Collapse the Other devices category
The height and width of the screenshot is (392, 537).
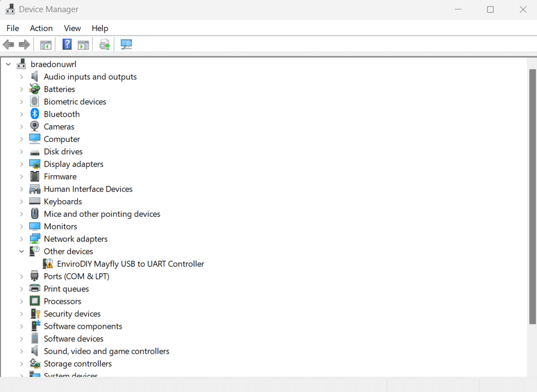click(x=22, y=251)
